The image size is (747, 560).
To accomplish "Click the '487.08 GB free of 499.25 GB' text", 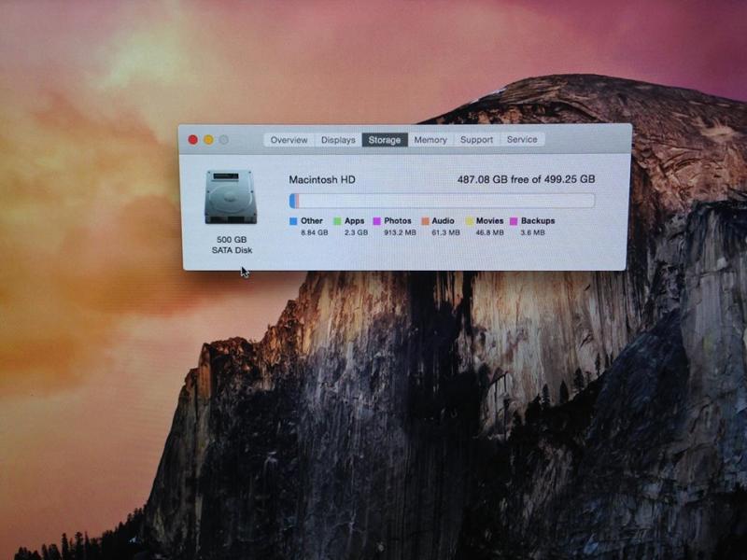I will 526,179.
